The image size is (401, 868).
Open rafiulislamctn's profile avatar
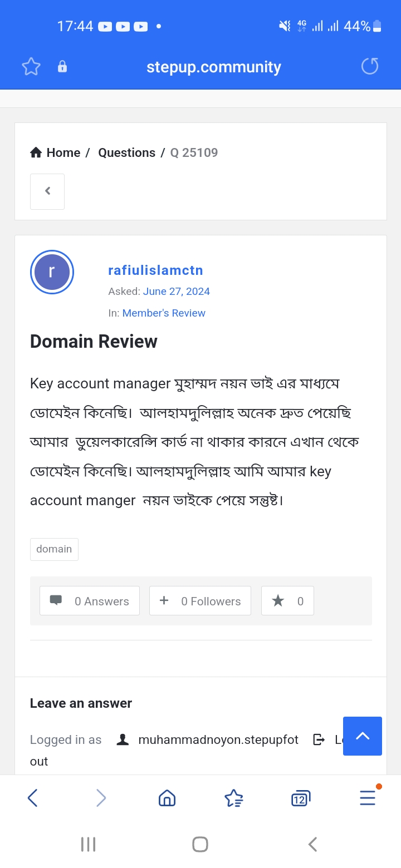[52, 272]
